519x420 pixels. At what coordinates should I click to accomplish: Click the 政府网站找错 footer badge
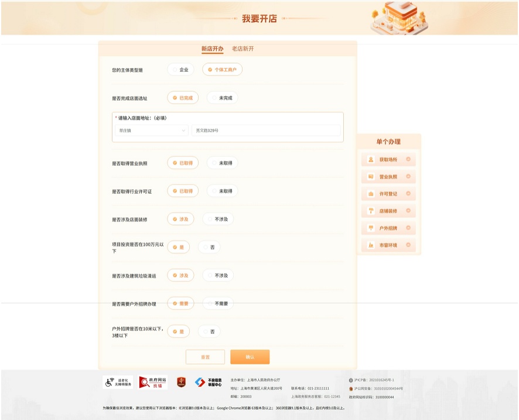(x=153, y=383)
